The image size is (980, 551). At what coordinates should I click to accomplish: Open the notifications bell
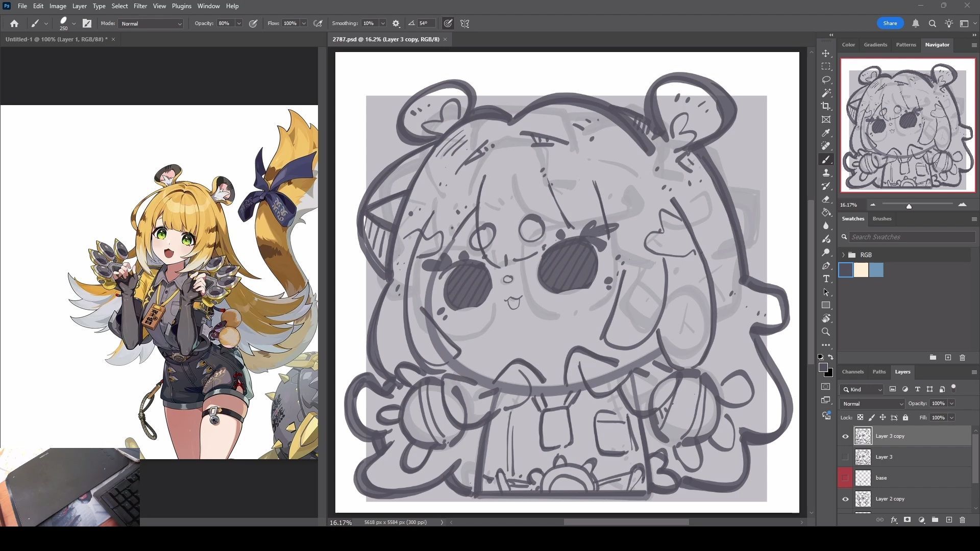coord(916,23)
